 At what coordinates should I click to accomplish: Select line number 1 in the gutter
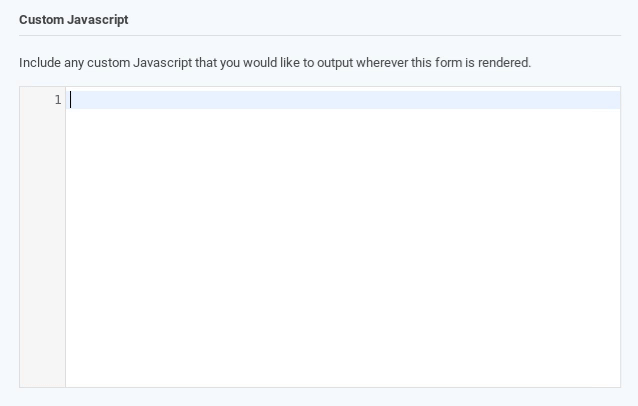[58, 100]
